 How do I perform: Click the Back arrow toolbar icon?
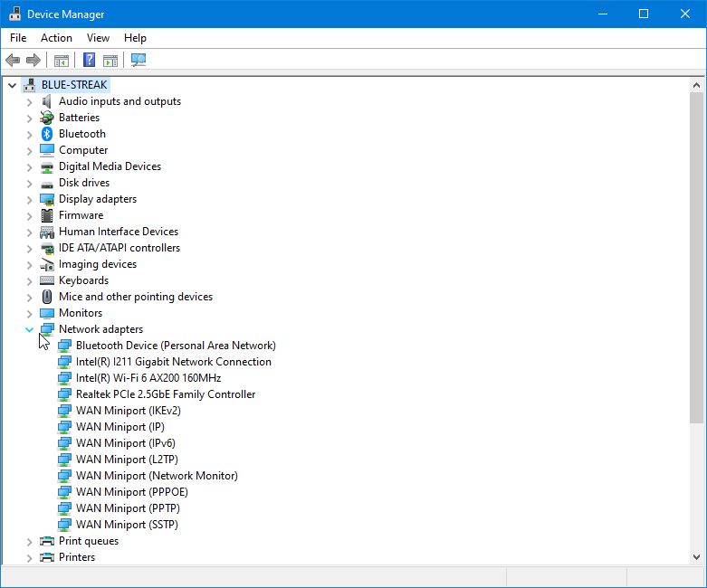click(x=13, y=60)
